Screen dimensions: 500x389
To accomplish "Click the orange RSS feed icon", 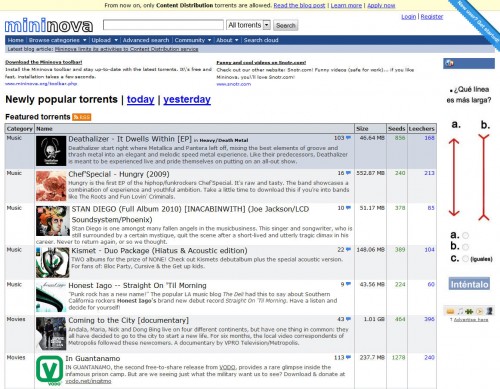I will 82,117.
